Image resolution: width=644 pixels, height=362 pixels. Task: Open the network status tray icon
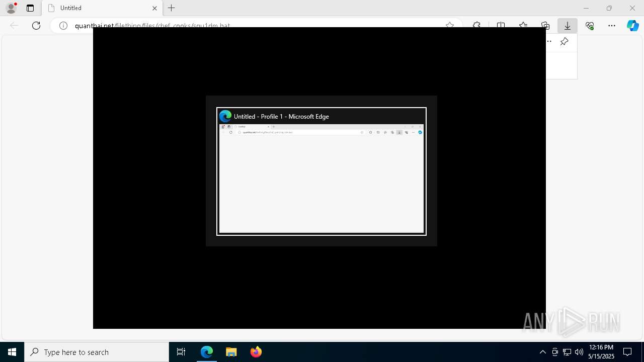pyautogui.click(x=567, y=352)
